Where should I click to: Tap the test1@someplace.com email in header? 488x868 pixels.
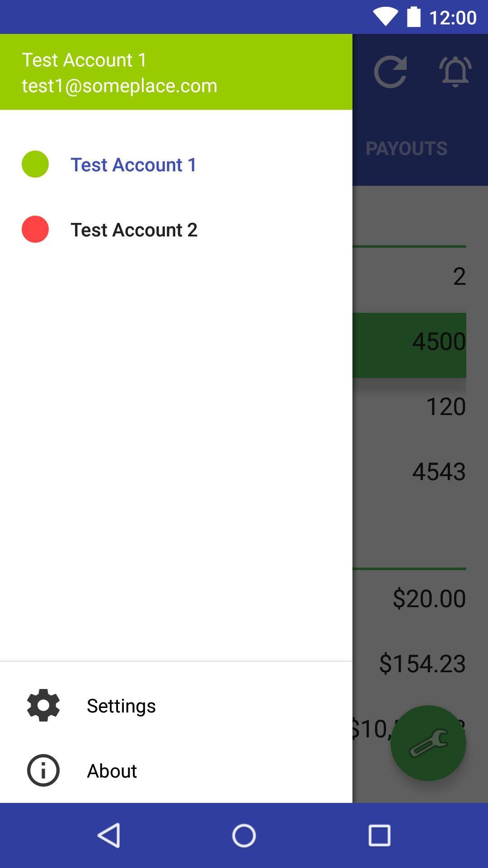pos(119,86)
